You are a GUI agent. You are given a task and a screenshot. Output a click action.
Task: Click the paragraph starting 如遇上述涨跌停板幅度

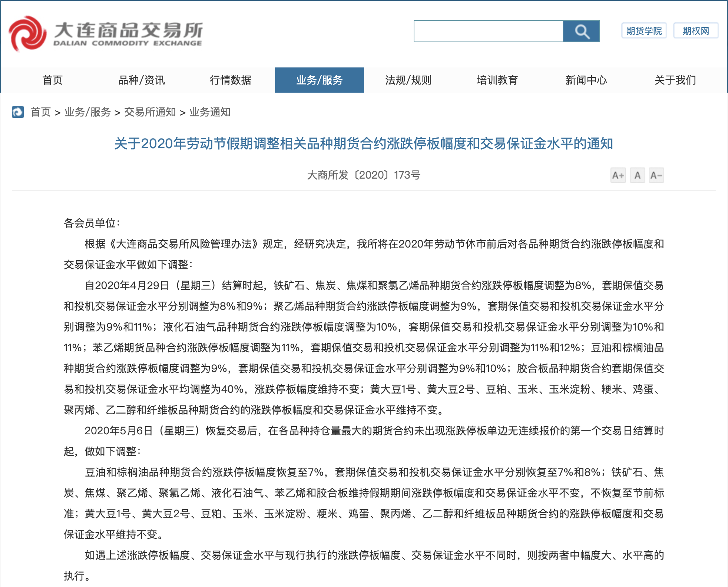click(x=364, y=566)
